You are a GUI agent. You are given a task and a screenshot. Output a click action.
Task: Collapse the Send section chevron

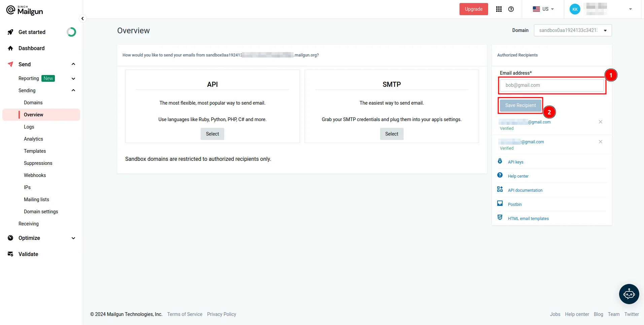73,64
